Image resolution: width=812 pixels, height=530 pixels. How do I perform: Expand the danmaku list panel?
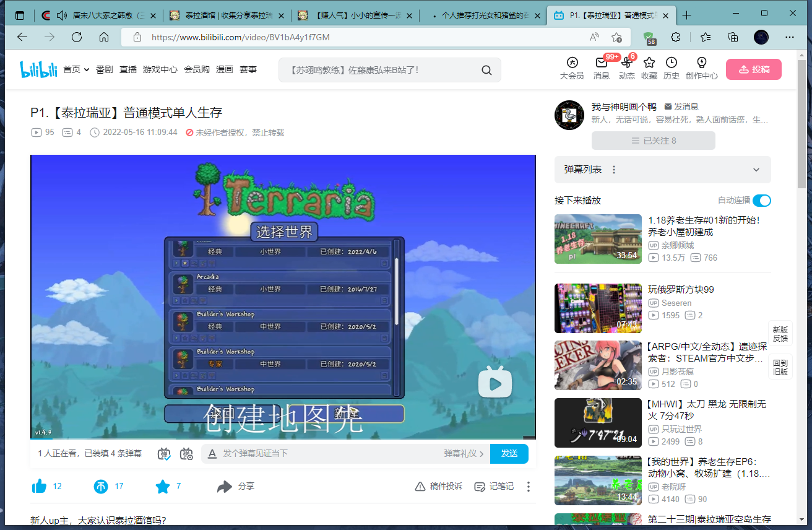756,170
